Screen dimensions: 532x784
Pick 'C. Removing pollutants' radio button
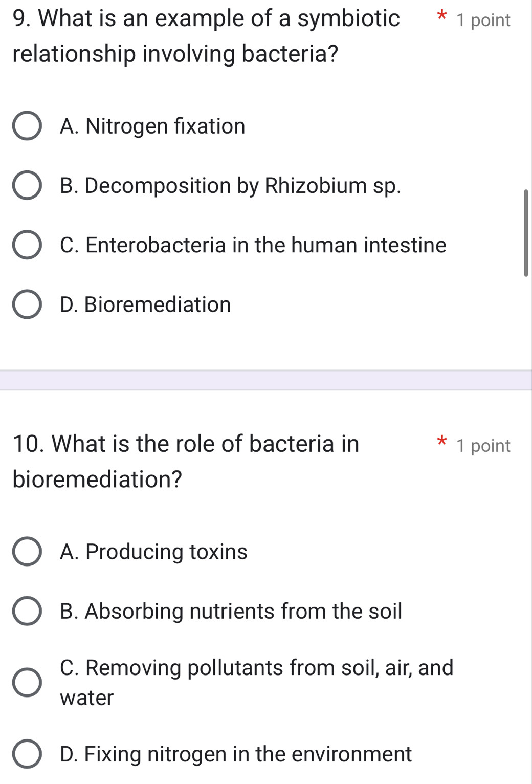[x=27, y=683]
